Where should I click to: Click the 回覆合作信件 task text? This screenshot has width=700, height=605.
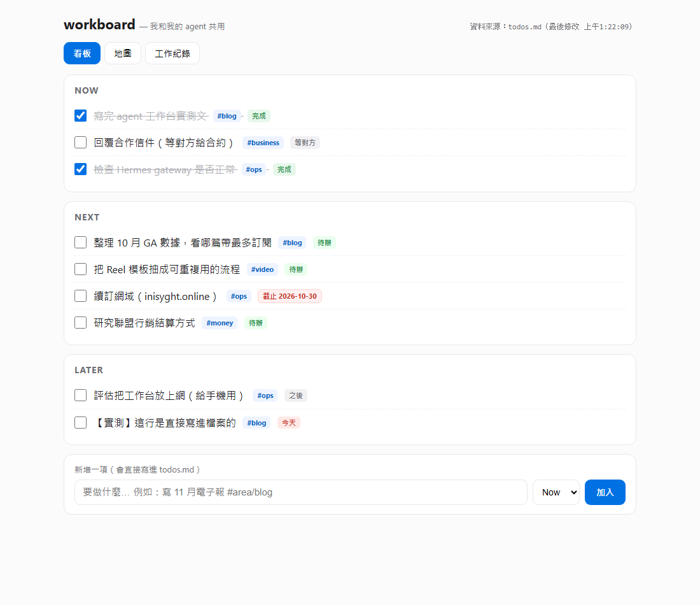coord(164,143)
